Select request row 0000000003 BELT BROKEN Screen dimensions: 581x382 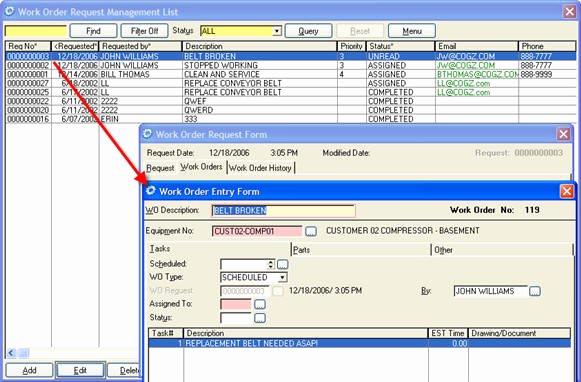click(x=290, y=56)
